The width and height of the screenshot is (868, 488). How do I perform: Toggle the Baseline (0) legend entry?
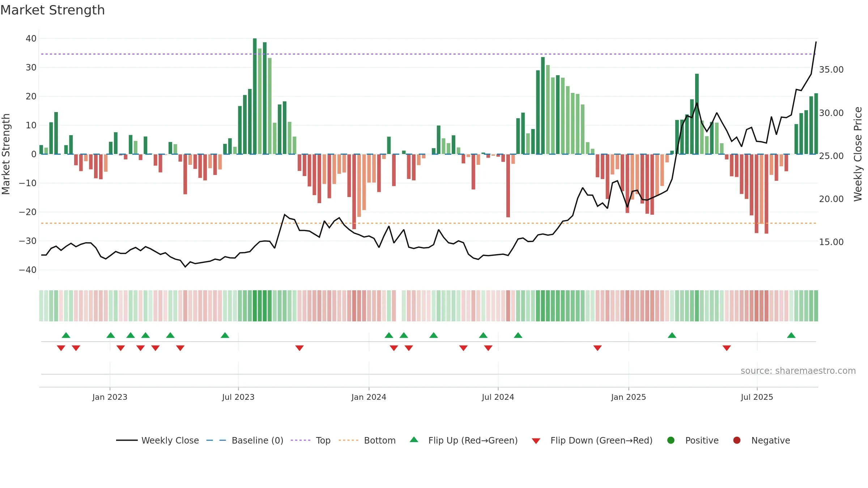coord(244,440)
